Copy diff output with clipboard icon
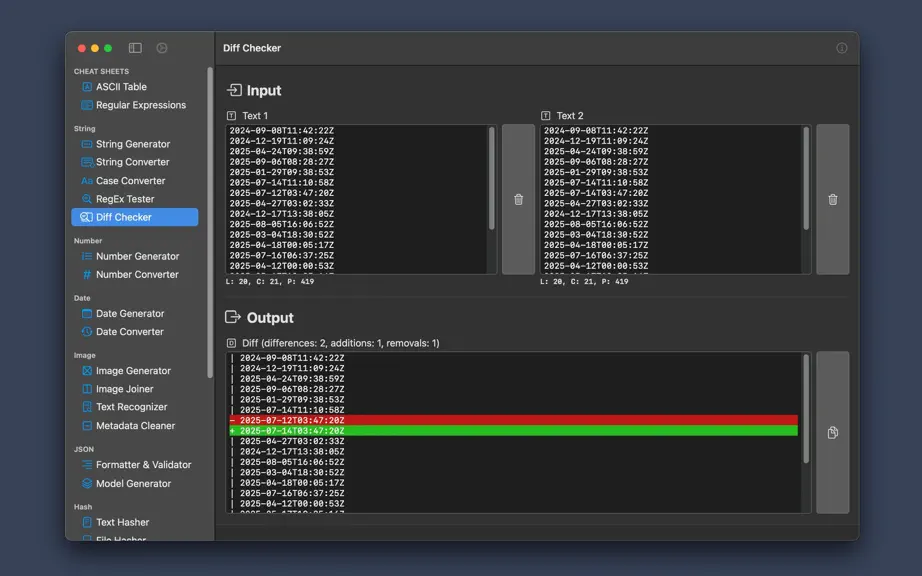 click(833, 433)
